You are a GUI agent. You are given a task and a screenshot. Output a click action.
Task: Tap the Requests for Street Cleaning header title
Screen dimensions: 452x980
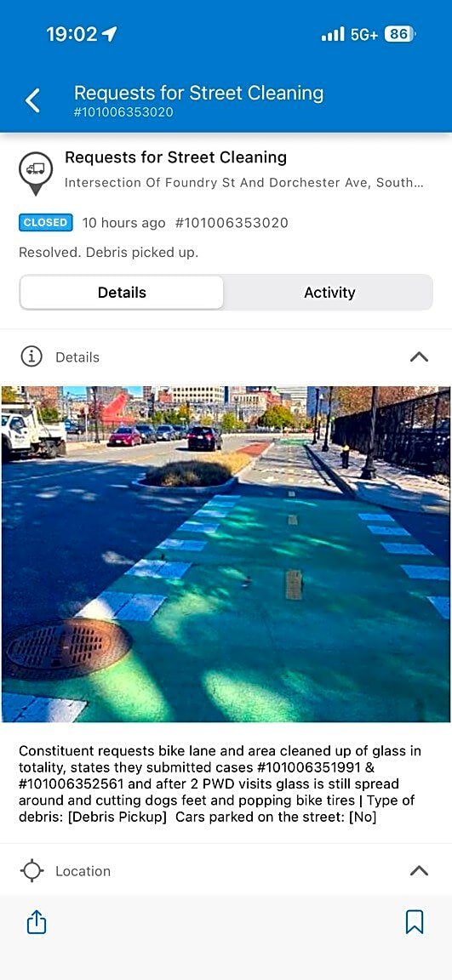tap(199, 93)
